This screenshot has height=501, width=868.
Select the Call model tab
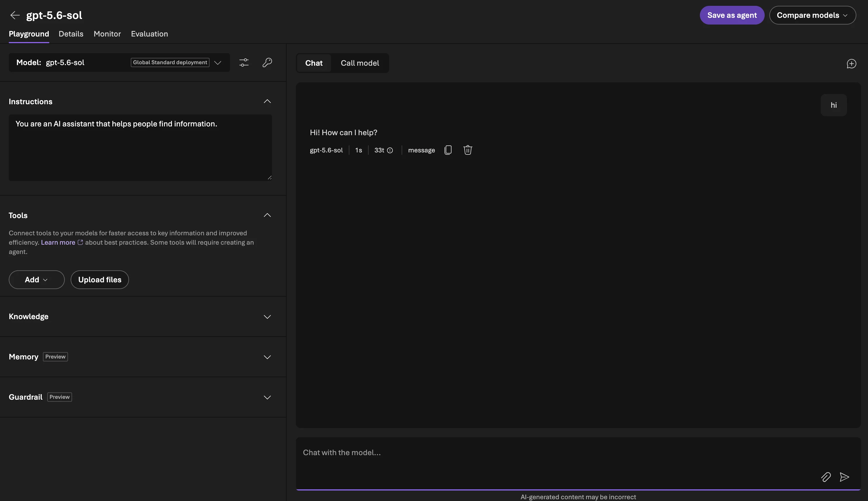point(360,63)
